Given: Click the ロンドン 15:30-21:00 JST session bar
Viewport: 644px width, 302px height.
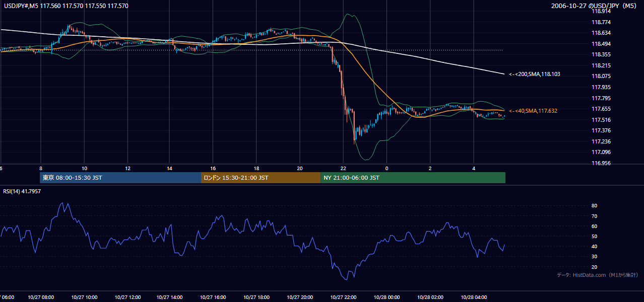Looking at the screenshot, I should [261, 178].
